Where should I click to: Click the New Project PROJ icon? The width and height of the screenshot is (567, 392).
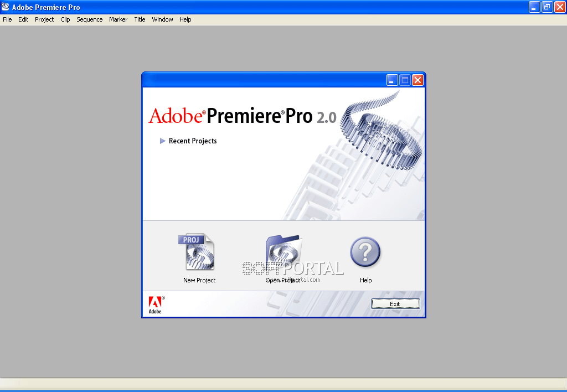[x=197, y=252]
